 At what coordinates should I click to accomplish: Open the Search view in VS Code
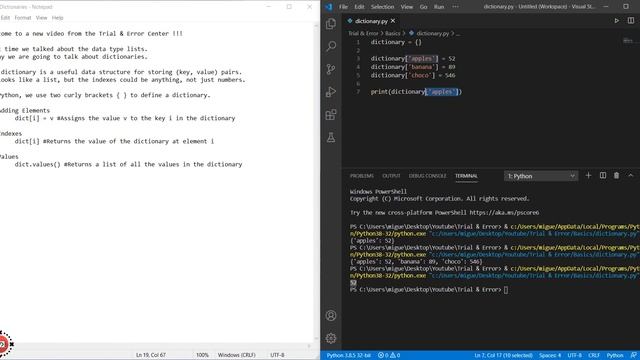[331, 46]
